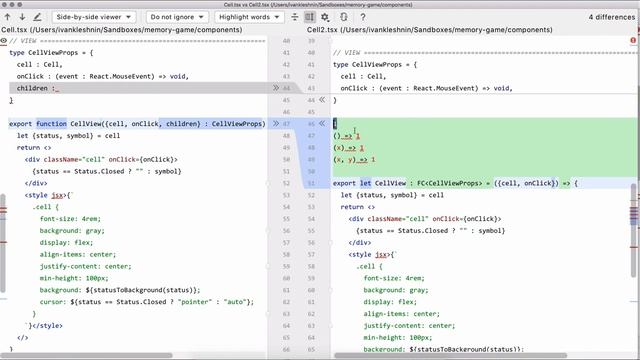Click onClick prop line in left pane
The image size is (640, 360).
[x=102, y=76]
